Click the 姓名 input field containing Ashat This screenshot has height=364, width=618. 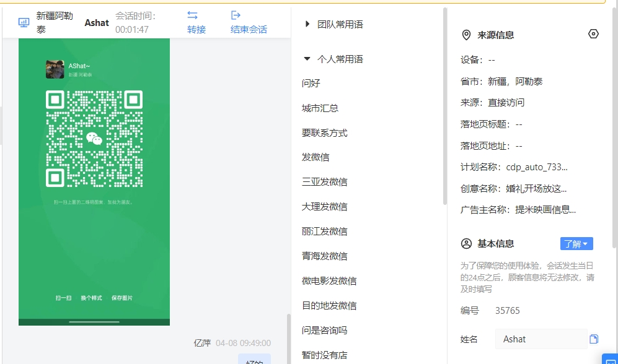tap(541, 339)
